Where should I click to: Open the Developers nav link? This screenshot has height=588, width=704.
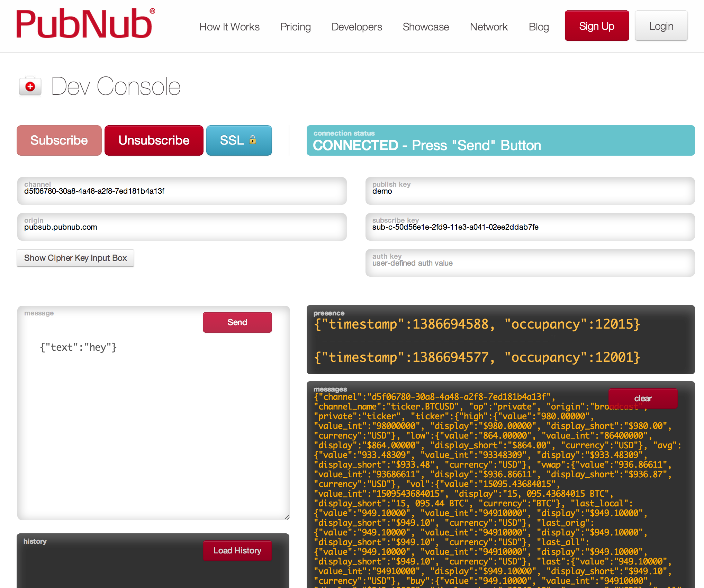coord(356,27)
